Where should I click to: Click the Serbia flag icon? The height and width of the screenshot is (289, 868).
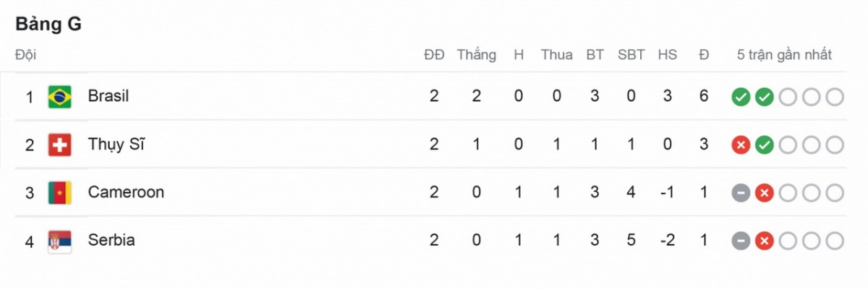click(x=59, y=241)
